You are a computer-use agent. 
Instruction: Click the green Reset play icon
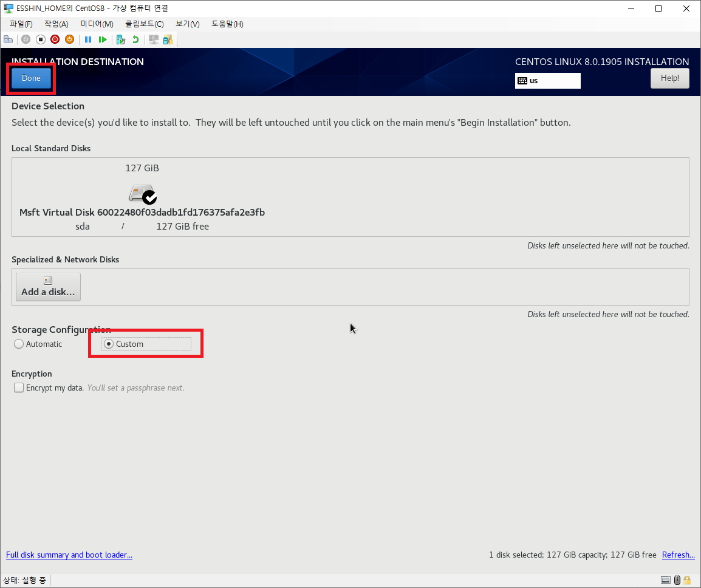click(103, 39)
